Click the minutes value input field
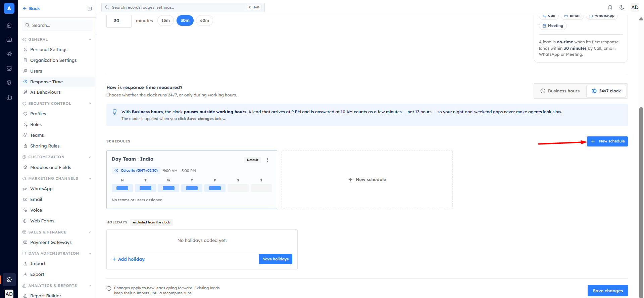Viewport: 644px width, 298px height. click(119, 21)
